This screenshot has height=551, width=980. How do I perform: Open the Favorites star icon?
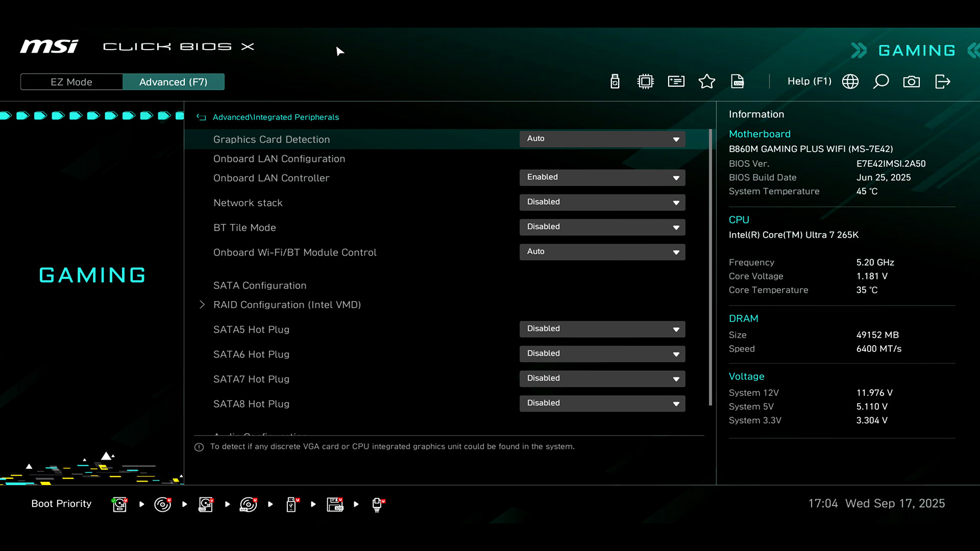click(x=707, y=82)
